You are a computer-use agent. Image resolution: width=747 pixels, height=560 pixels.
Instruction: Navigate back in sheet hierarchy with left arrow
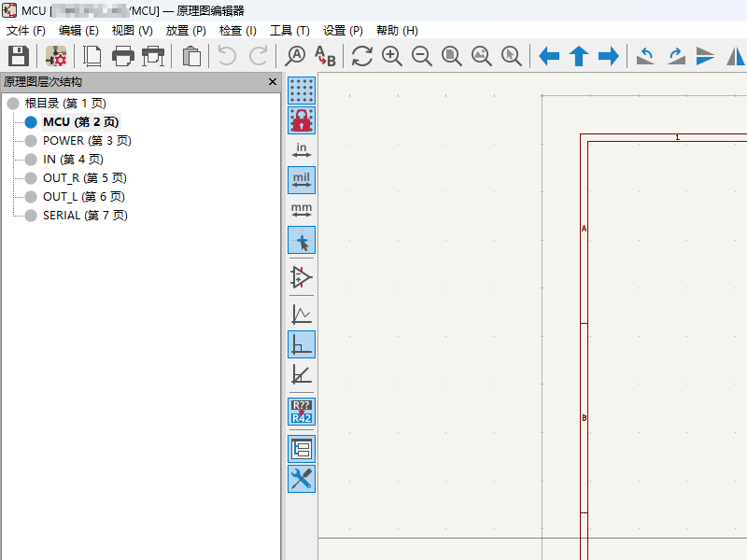pyautogui.click(x=549, y=56)
